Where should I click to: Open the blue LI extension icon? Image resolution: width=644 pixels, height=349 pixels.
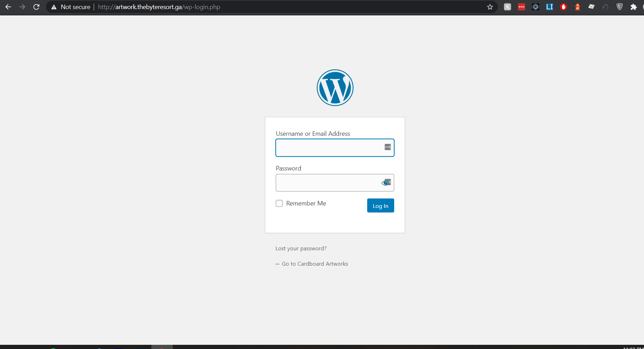(x=549, y=7)
